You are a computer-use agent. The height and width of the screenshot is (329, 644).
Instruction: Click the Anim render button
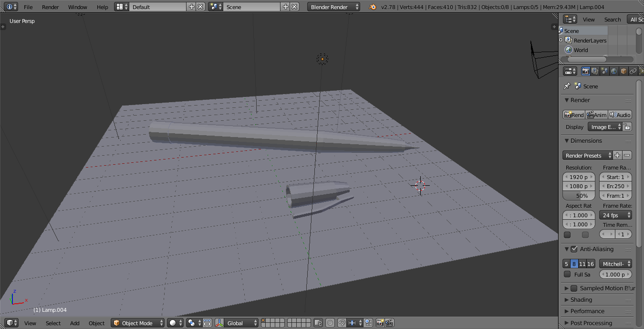(x=596, y=115)
